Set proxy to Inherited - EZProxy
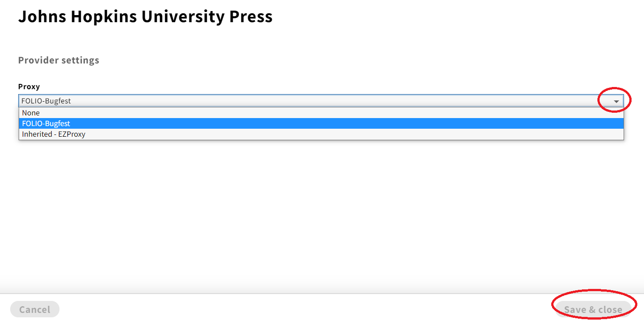 [x=321, y=134]
